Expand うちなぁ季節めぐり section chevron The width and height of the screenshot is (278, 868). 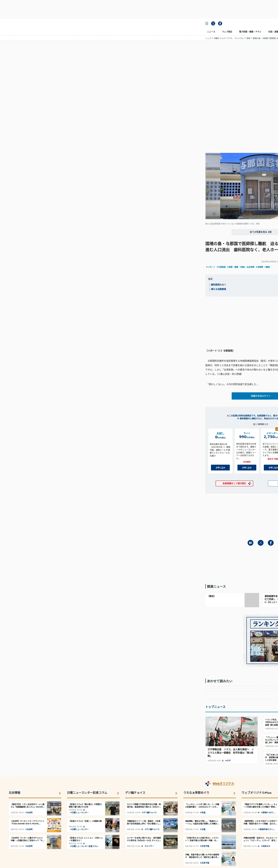(234, 793)
